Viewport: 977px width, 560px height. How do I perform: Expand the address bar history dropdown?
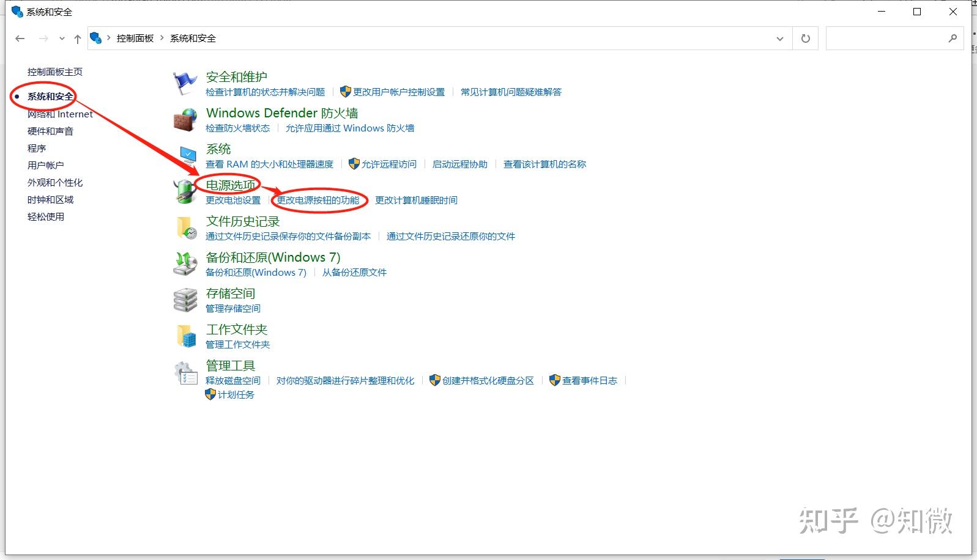click(780, 39)
